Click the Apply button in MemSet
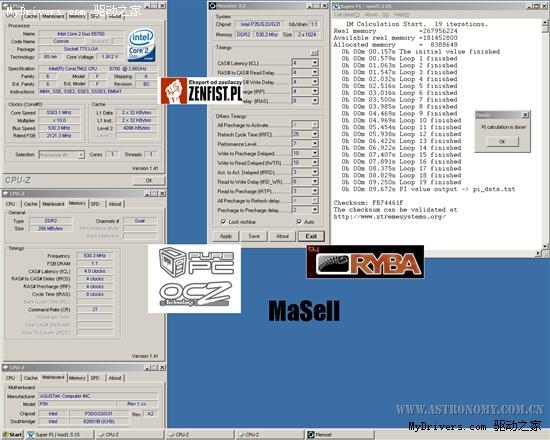This screenshot has width=550, height=440. [x=226, y=236]
